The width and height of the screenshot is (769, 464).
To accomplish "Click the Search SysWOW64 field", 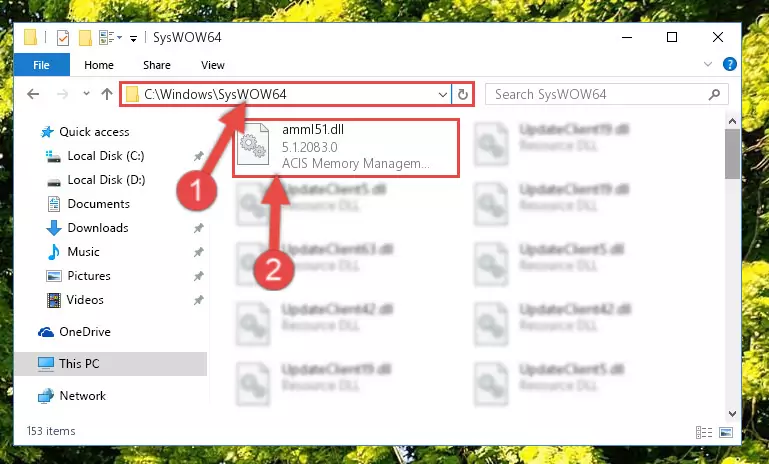I will [x=607, y=94].
